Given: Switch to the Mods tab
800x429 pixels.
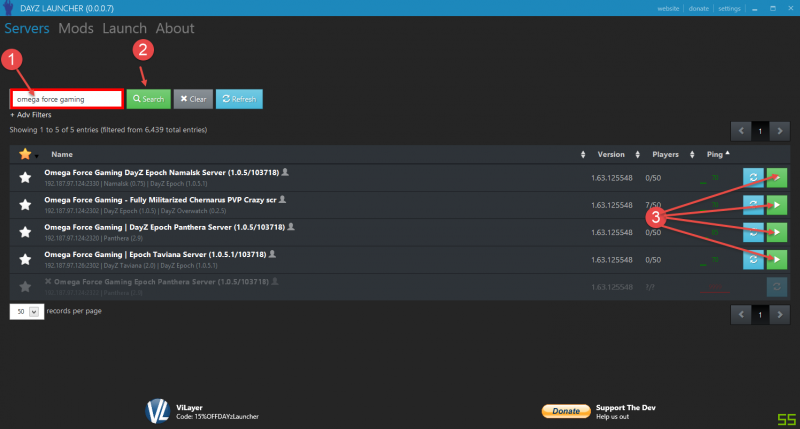Looking at the screenshot, I should point(76,28).
